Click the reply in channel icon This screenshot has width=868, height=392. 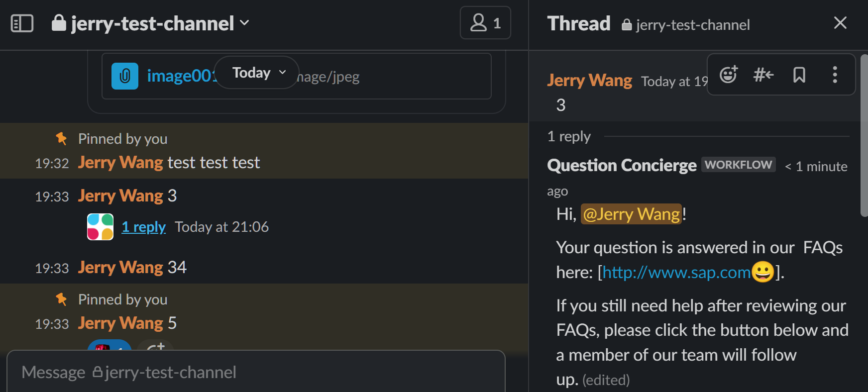click(x=763, y=75)
